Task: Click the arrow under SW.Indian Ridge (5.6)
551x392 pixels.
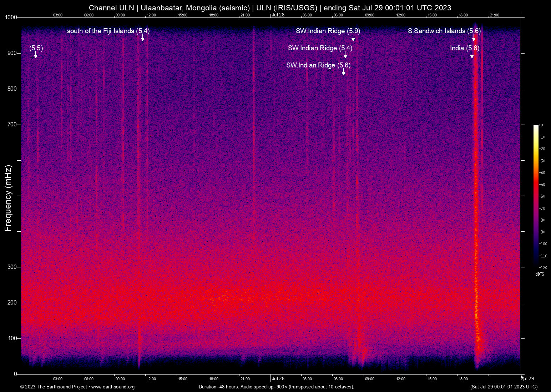Action: tap(343, 73)
